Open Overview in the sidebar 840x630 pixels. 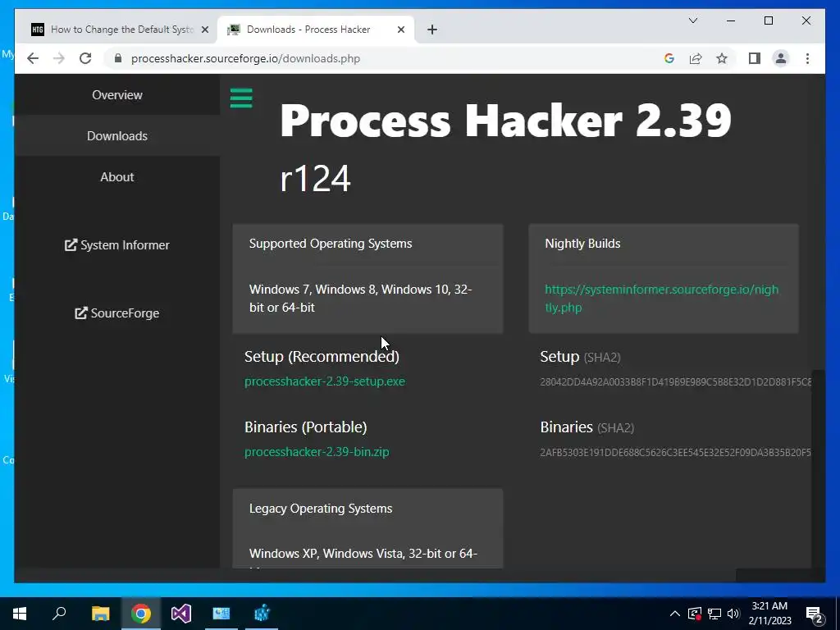click(117, 95)
